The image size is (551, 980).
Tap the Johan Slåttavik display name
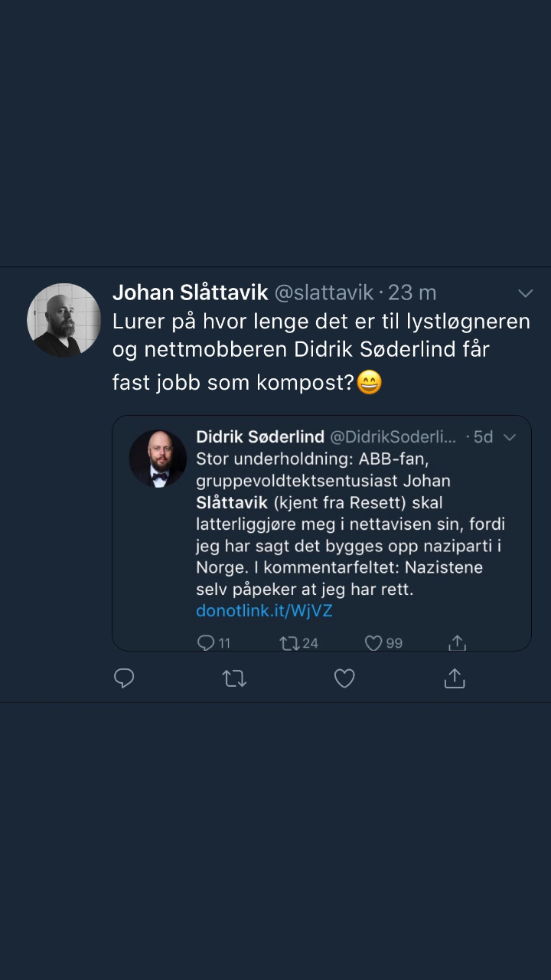coord(190,292)
